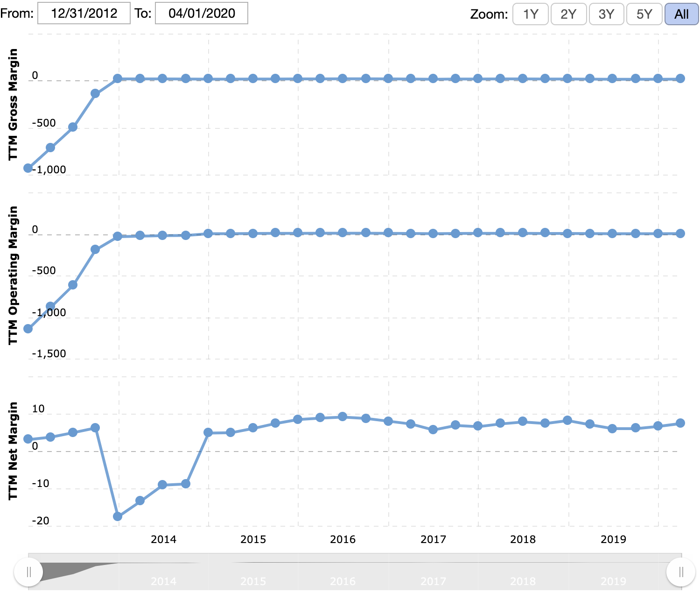Screen dimensions: 700x593
Task: Click the 2014 x-axis label
Action: point(163,539)
